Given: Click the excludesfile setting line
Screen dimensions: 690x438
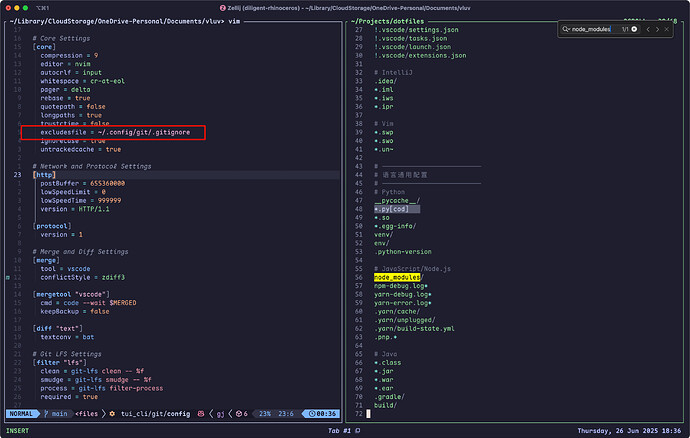Looking at the screenshot, I should [115, 132].
